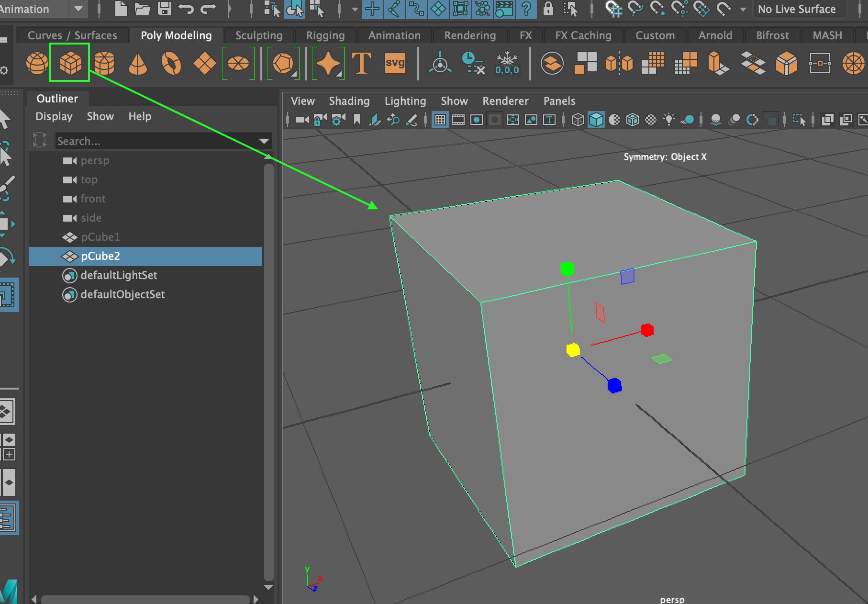Toggle Wireframe on Shaded display mode
This screenshot has height=604, width=868.
(x=632, y=120)
